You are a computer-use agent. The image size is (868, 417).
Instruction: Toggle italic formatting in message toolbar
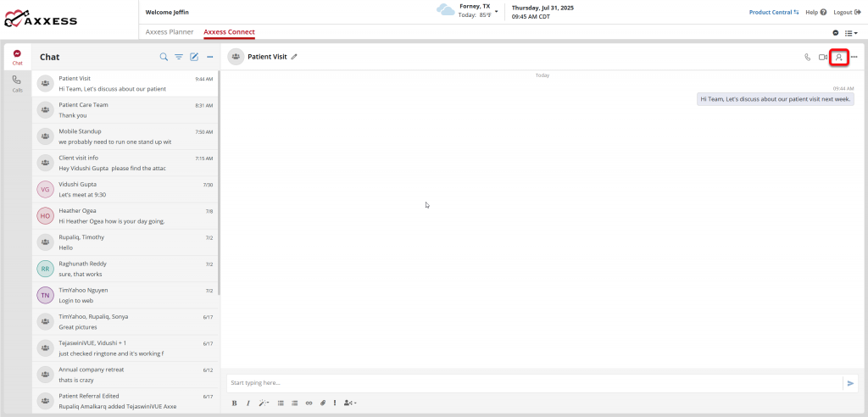tap(248, 403)
